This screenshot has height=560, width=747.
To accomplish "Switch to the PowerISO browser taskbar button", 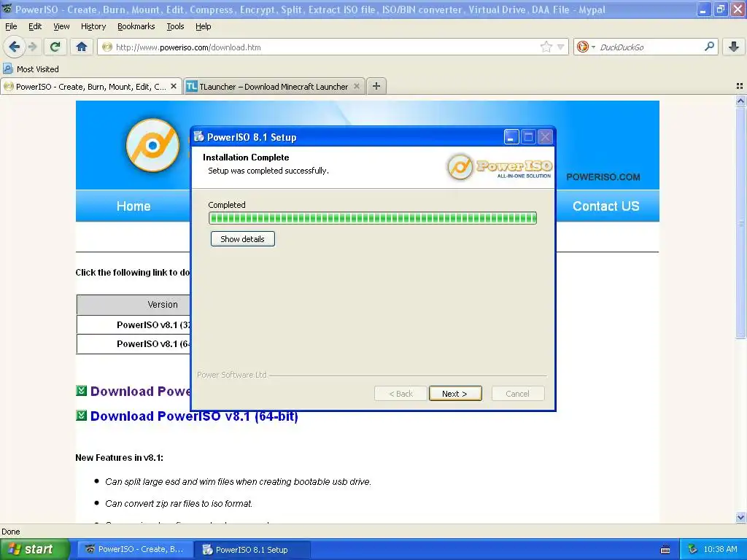I will pyautogui.click(x=135, y=549).
